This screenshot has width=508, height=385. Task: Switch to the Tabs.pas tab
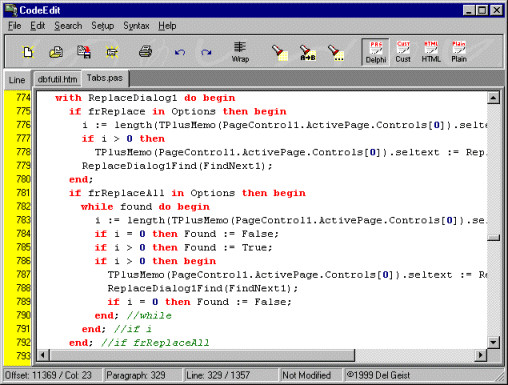[x=105, y=78]
